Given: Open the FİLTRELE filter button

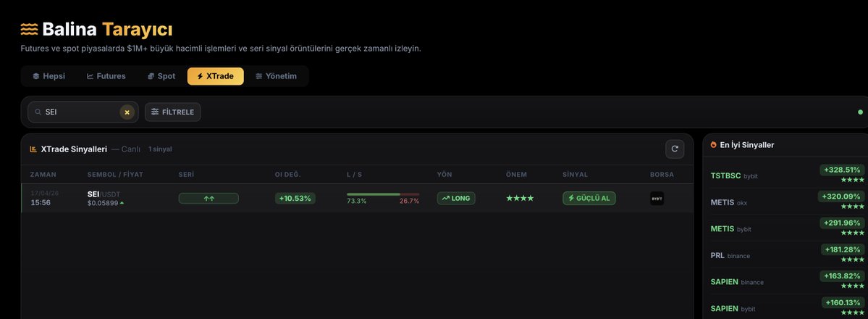Looking at the screenshot, I should [173, 112].
